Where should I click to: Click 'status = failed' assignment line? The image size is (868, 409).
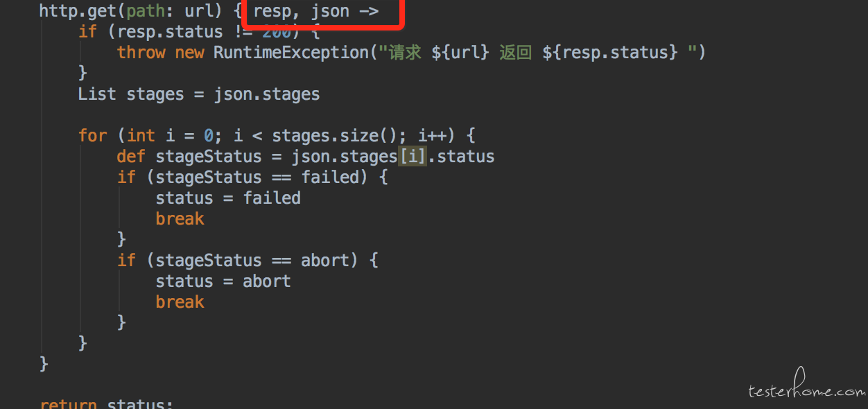(x=228, y=198)
